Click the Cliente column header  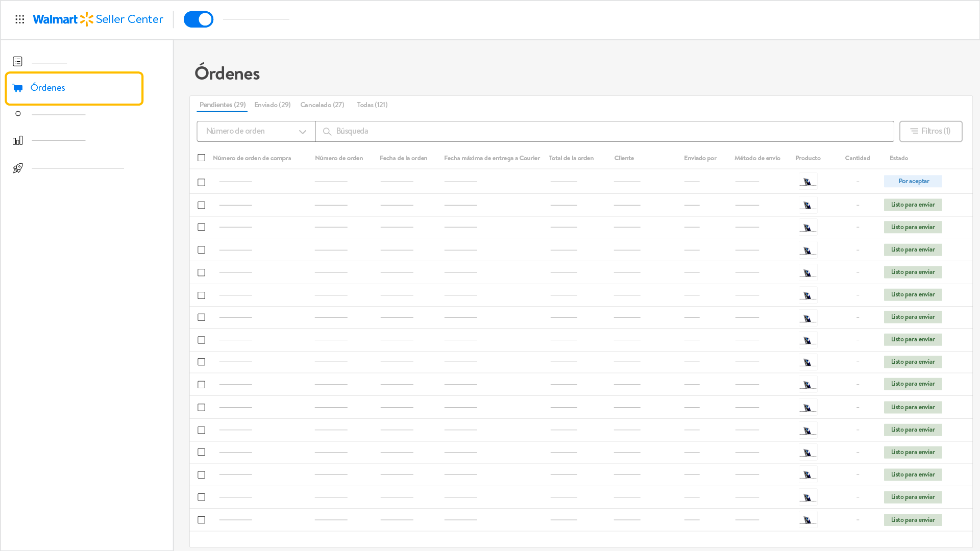[x=624, y=158]
